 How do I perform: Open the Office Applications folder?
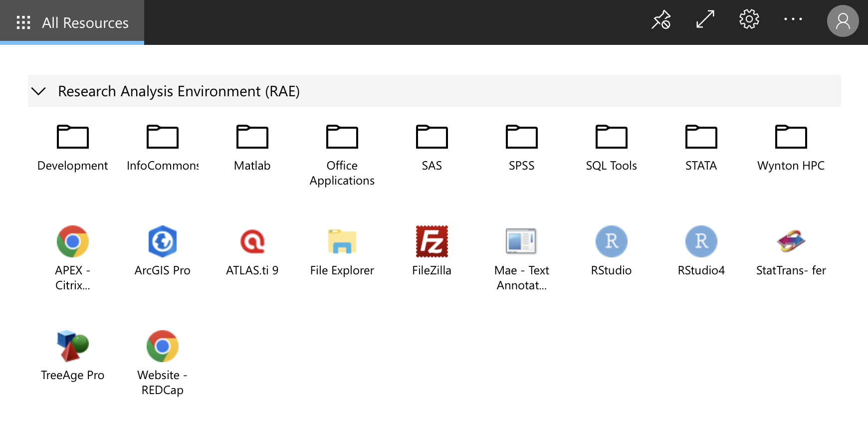(x=342, y=155)
